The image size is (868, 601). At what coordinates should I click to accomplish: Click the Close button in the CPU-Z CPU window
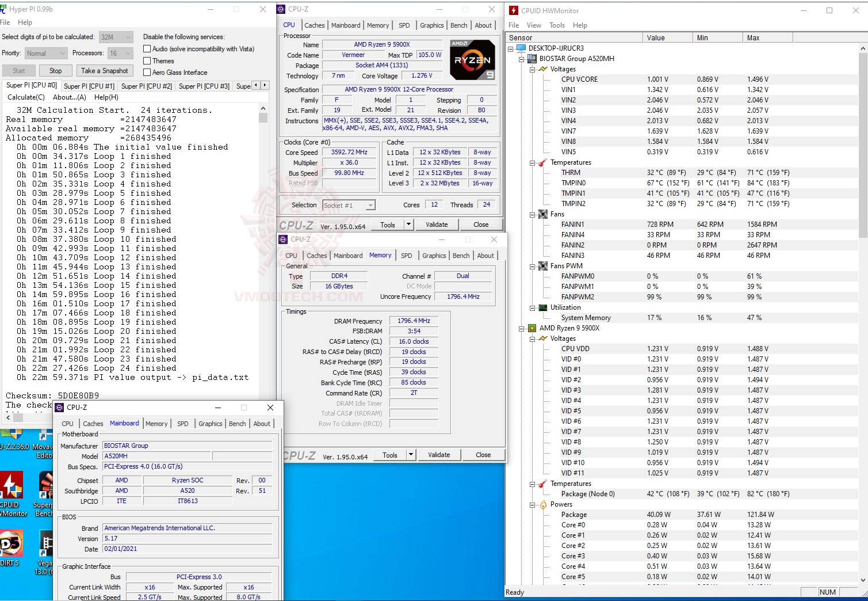[x=481, y=225]
